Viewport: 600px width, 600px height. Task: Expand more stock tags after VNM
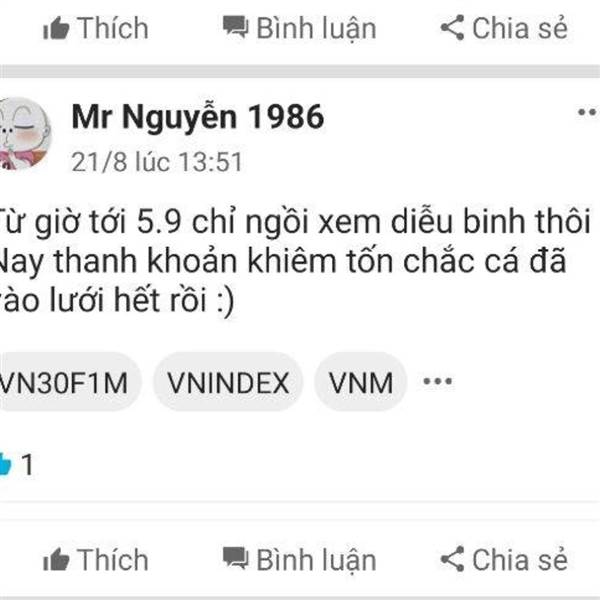coord(438,381)
